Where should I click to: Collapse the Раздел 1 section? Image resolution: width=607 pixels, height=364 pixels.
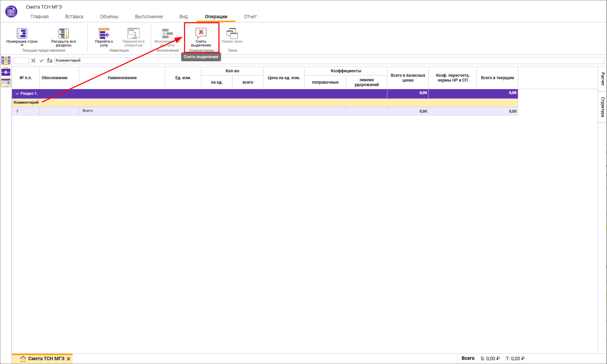(x=17, y=94)
